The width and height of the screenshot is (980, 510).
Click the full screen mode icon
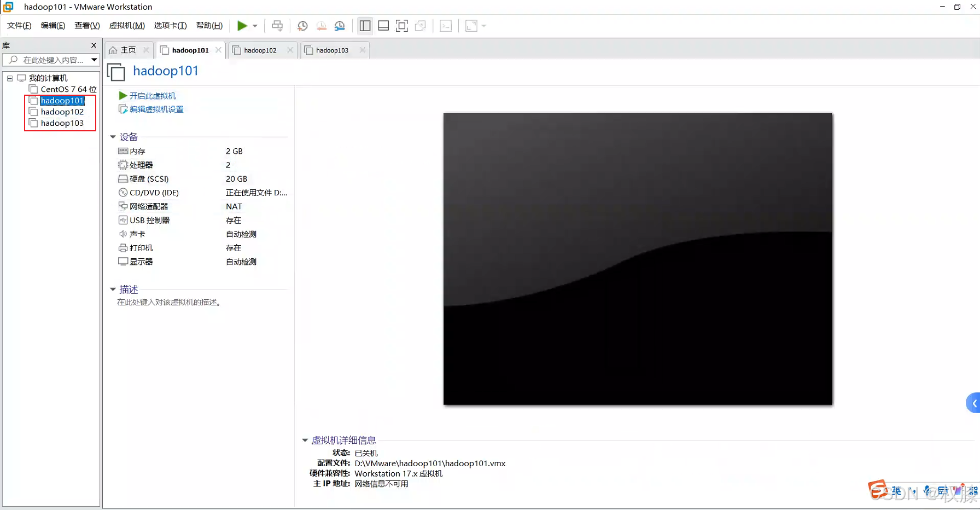pos(402,26)
